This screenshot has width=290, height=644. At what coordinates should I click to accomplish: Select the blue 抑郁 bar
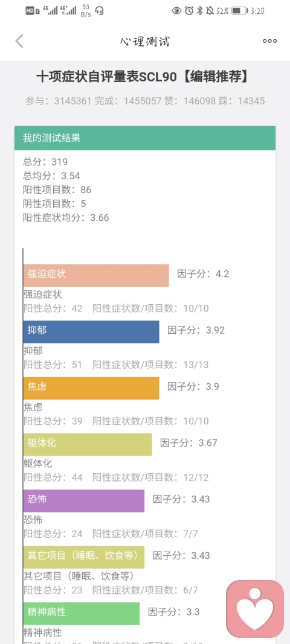(x=91, y=332)
